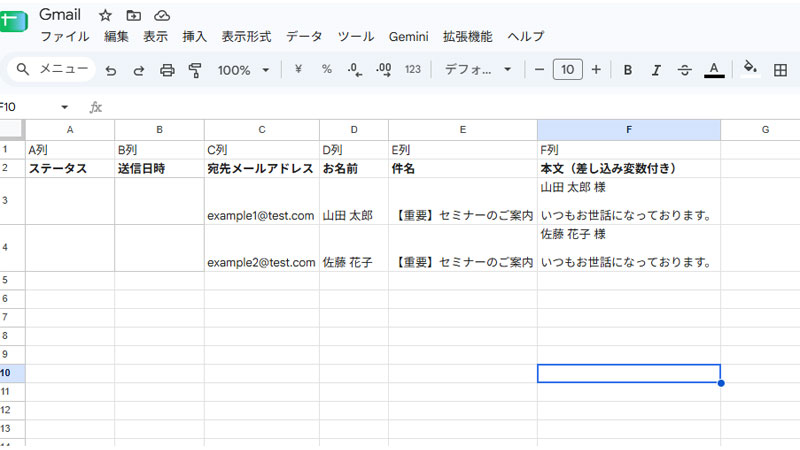Select the paint format roller

click(x=195, y=70)
